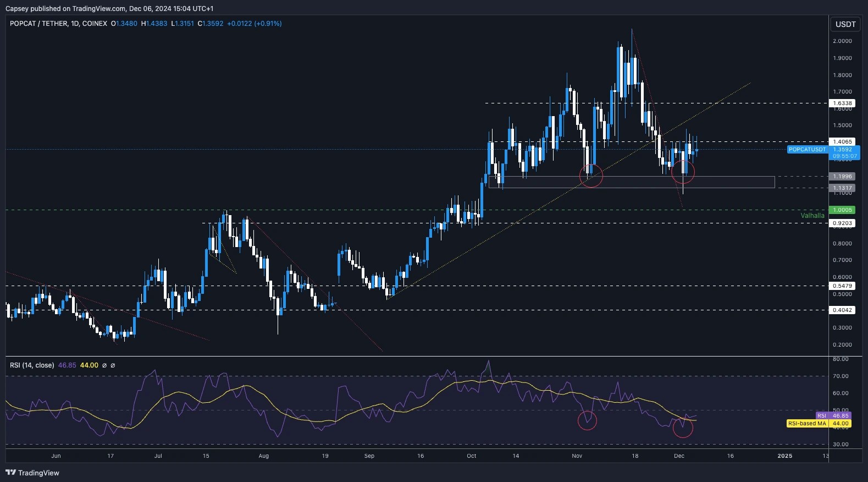This screenshot has width=868, height=482.
Task: Click the green 1.0005 price label
Action: pos(842,210)
